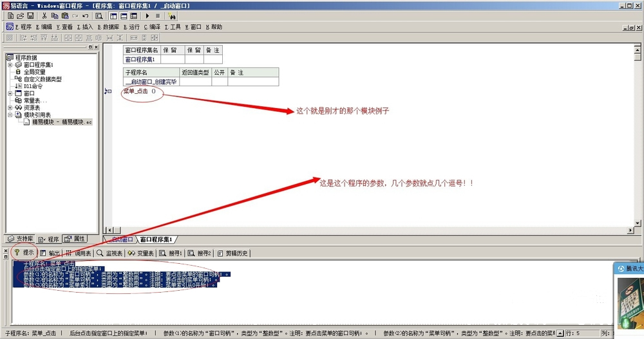Image resolution: width=644 pixels, height=339 pixels.
Task: Click the Paste clipboard icon
Action: (x=65, y=16)
